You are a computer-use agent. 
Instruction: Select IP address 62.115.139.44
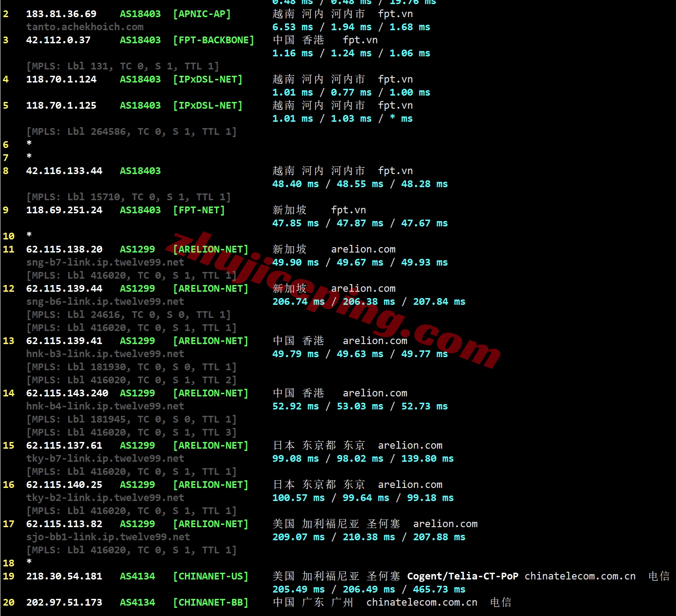click(64, 289)
